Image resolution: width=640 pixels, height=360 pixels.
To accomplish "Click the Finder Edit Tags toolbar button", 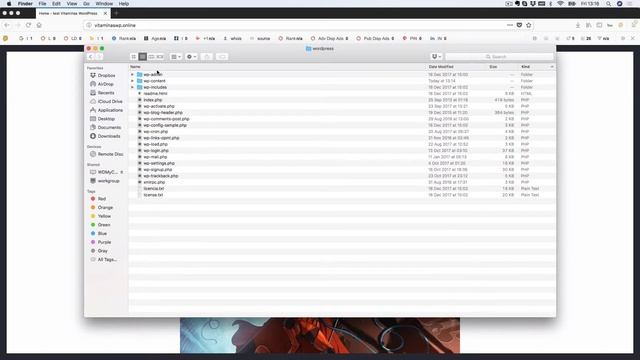I will click(222, 57).
